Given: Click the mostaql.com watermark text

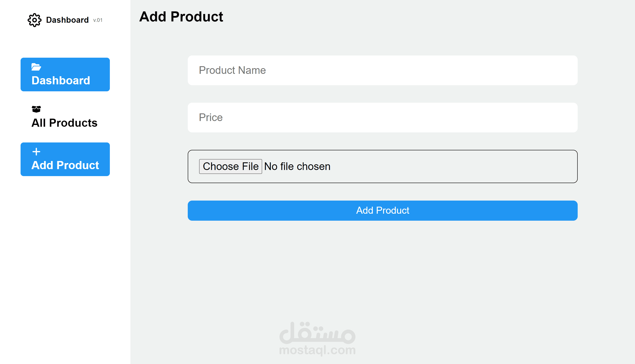Looking at the screenshot, I should (x=317, y=350).
